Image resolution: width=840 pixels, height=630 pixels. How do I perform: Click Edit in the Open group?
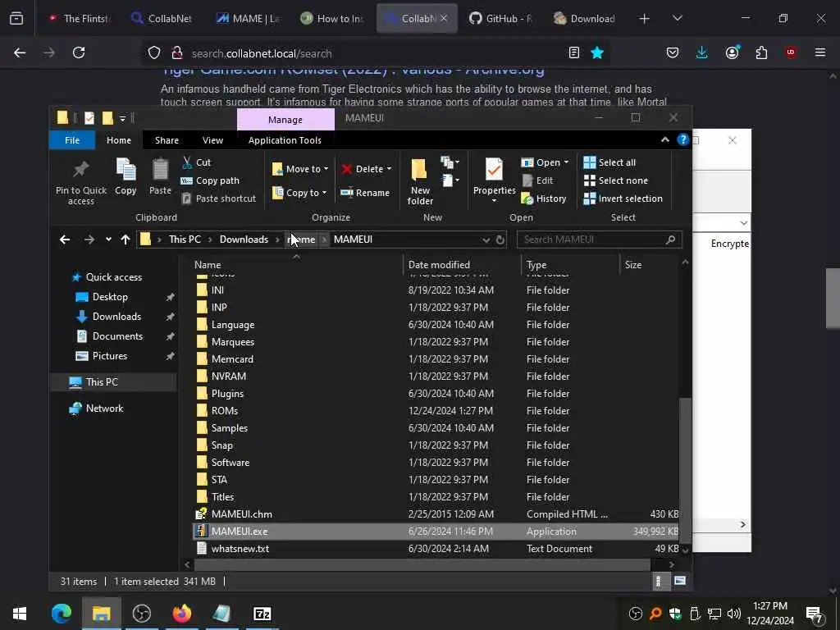(537, 180)
